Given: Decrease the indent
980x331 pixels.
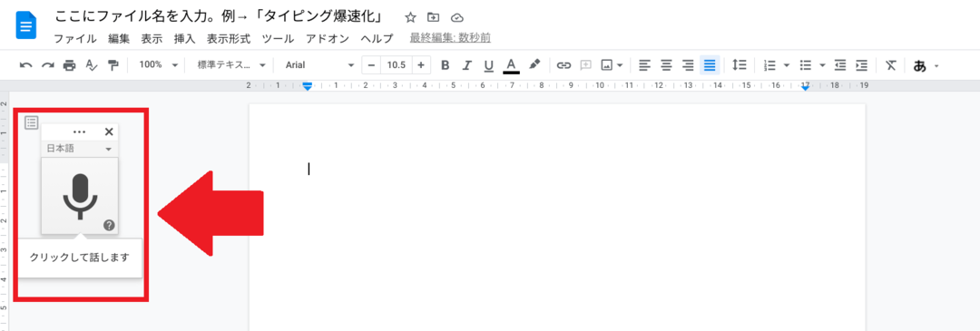Looking at the screenshot, I should click(840, 65).
